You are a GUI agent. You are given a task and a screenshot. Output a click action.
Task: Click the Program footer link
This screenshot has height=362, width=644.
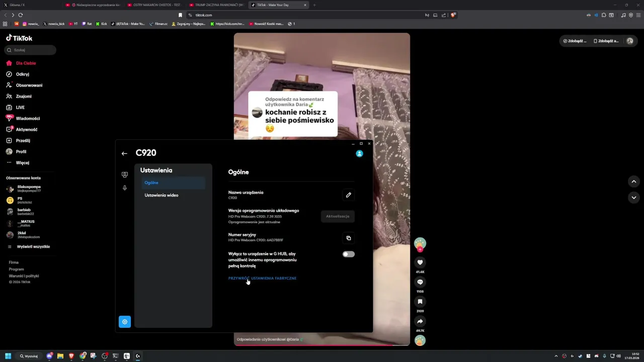tap(16, 269)
